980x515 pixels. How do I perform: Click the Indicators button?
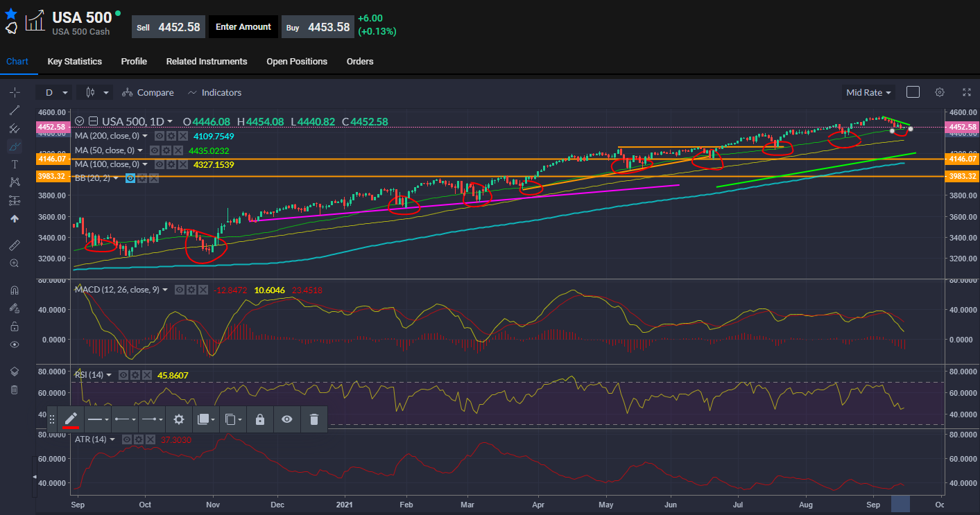click(x=214, y=92)
